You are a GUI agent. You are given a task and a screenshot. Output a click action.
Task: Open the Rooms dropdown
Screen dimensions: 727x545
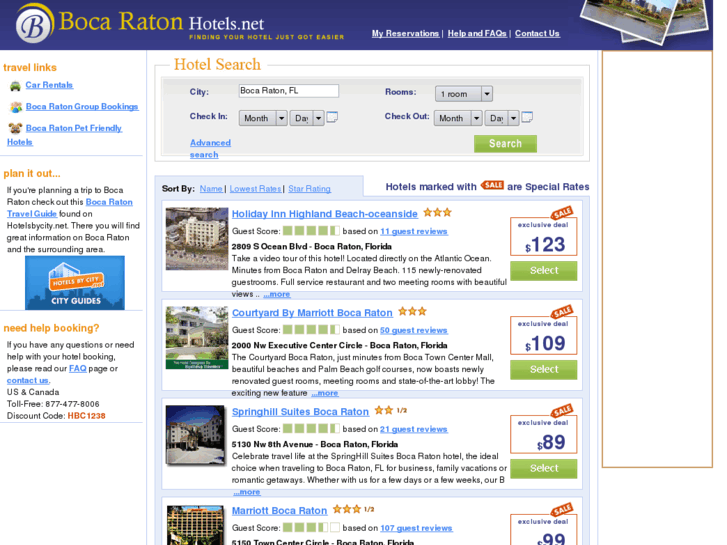point(464,94)
